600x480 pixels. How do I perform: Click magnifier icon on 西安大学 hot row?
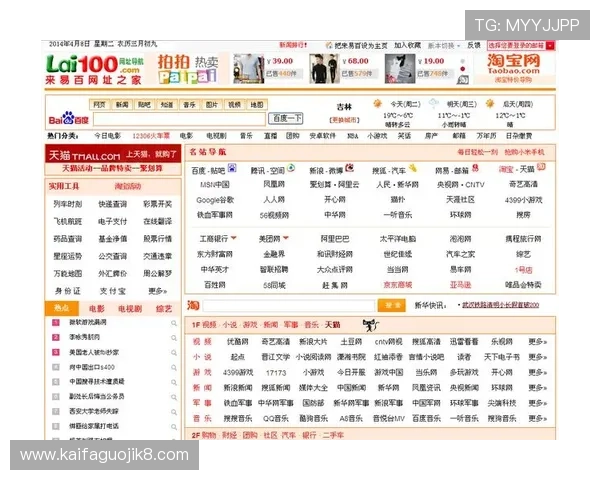174,412
